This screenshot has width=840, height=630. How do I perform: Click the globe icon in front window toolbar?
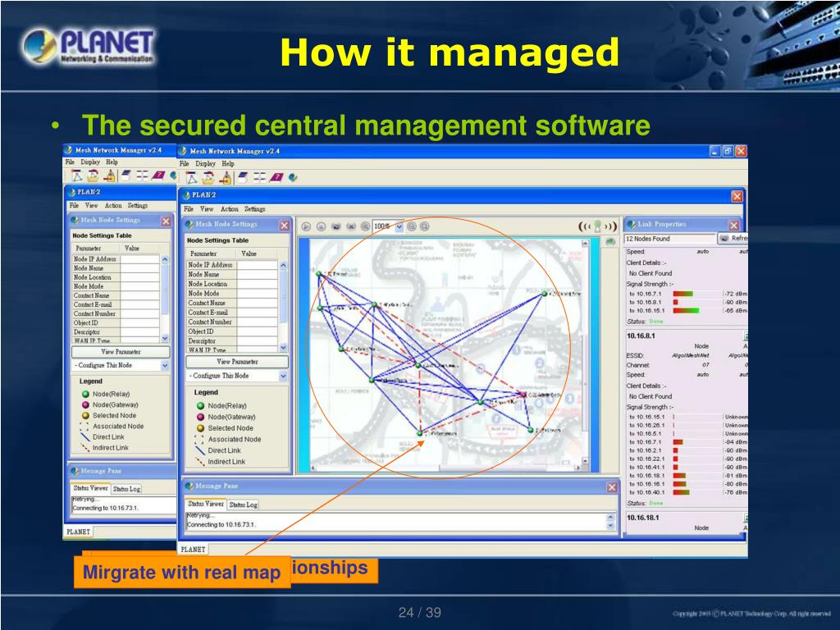293,178
